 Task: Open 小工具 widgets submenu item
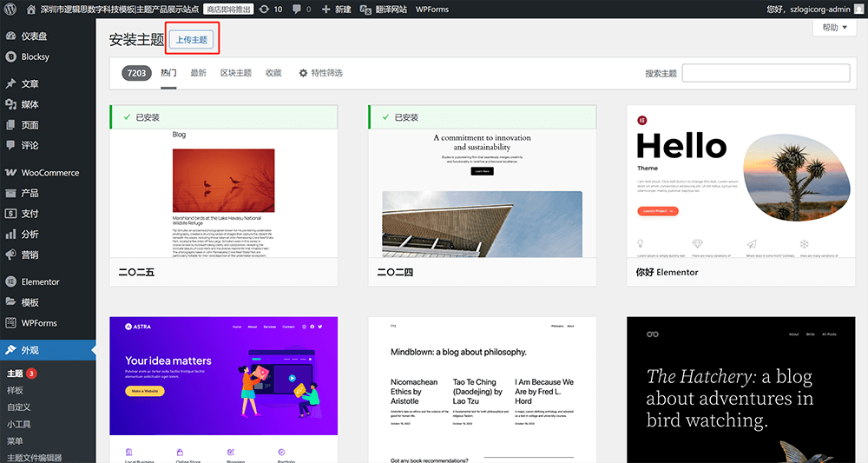(x=19, y=424)
